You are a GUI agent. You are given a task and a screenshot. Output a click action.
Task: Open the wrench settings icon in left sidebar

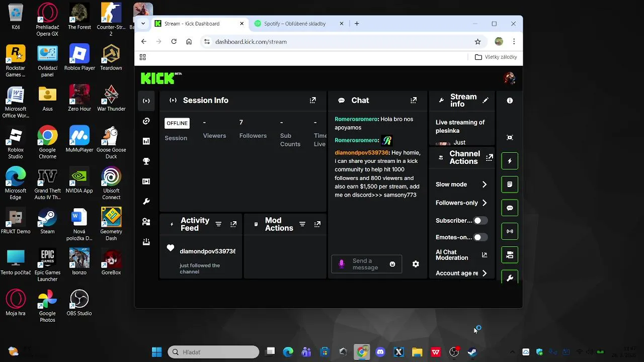click(146, 202)
